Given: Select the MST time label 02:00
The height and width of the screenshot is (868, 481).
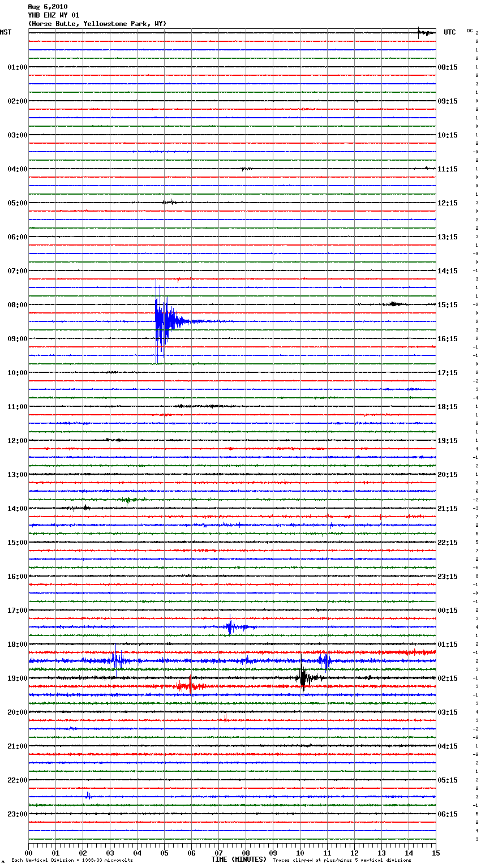Looking at the screenshot, I should (x=17, y=101).
